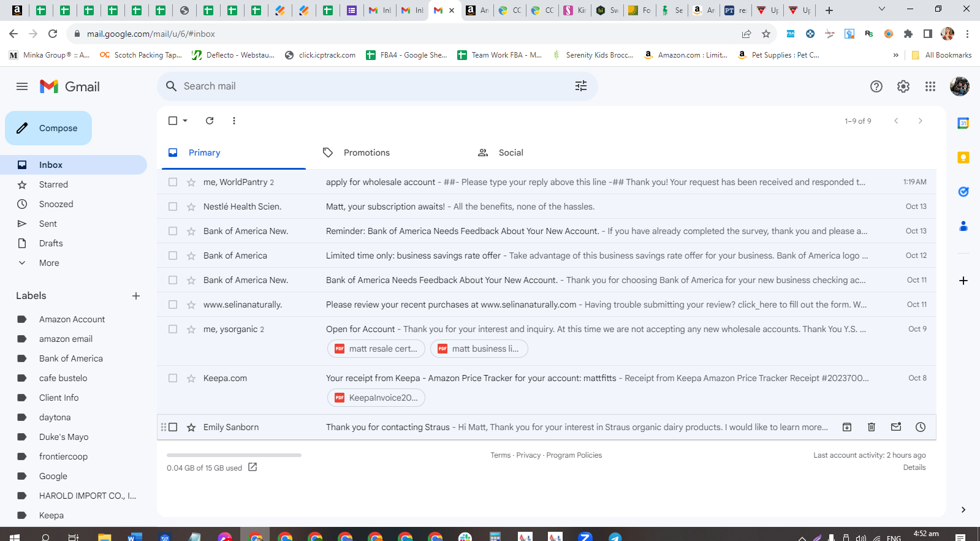Image resolution: width=980 pixels, height=541 pixels.
Task: Check the www.selinanaturally email checkbox
Action: click(x=173, y=305)
